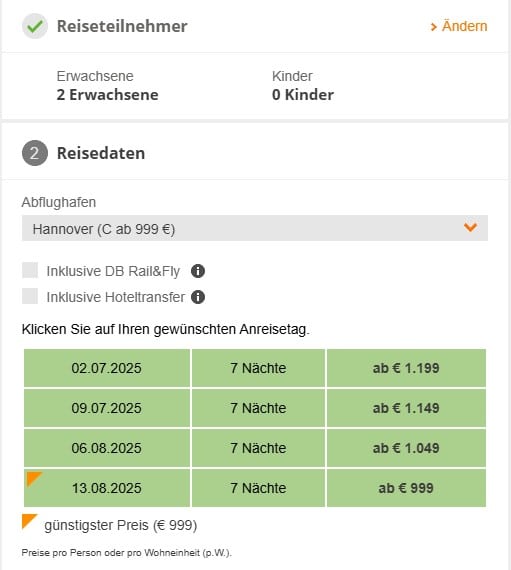The image size is (511, 570).
Task: Click price ab € 999 cell
Action: [406, 488]
